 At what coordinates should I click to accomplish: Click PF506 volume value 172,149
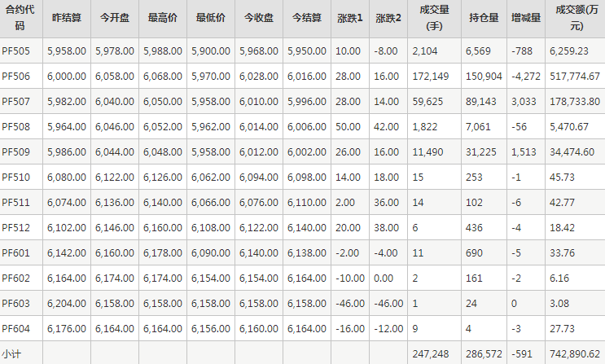click(x=431, y=76)
